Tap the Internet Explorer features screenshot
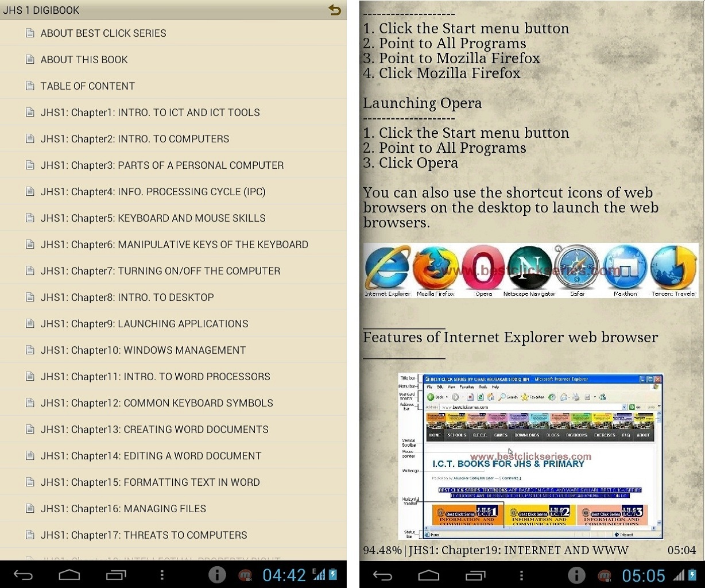The height and width of the screenshot is (588, 705). pyautogui.click(x=530, y=456)
